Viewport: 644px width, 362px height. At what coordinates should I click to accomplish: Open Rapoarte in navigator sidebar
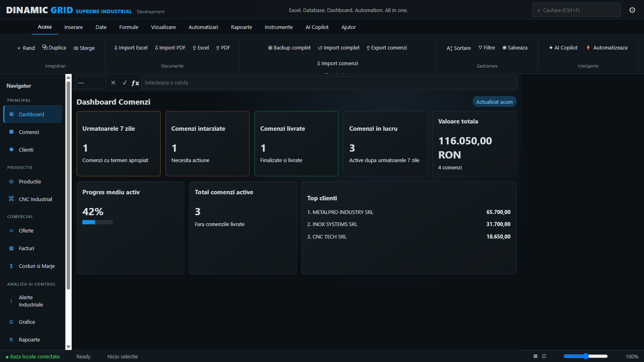coord(33,339)
